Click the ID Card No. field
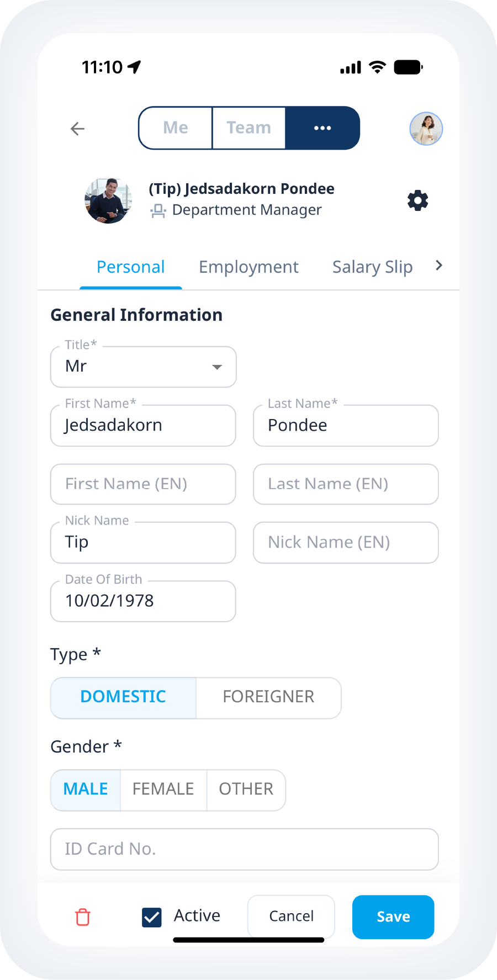Image resolution: width=497 pixels, height=980 pixels. point(244,849)
